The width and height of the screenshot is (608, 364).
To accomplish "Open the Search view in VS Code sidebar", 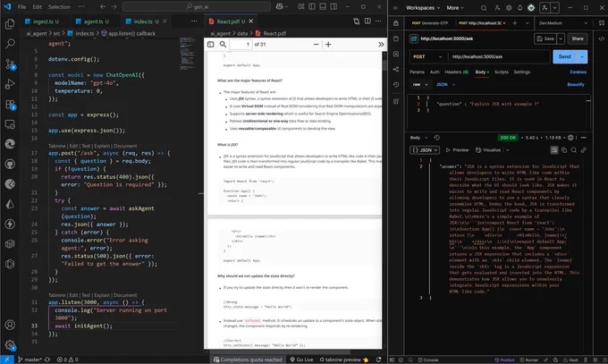I will pyautogui.click(x=10, y=44).
